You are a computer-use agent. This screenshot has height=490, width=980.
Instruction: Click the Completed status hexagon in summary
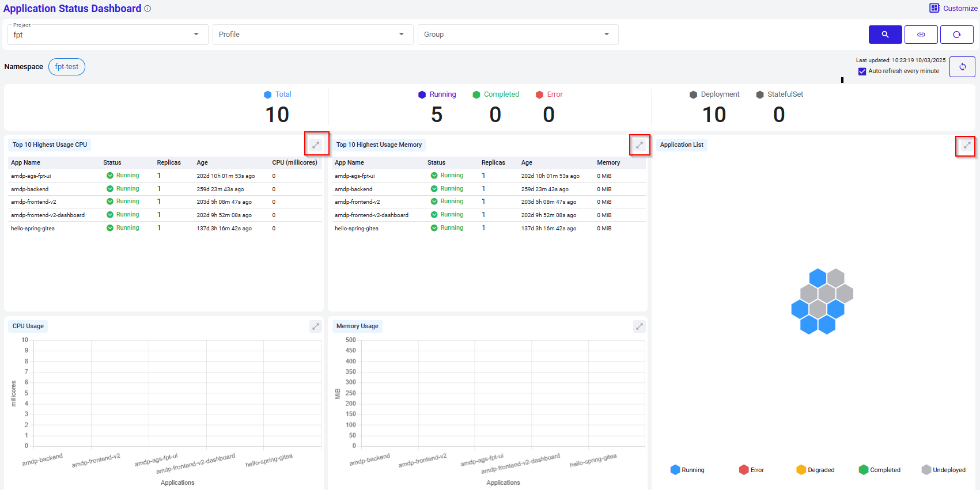476,94
